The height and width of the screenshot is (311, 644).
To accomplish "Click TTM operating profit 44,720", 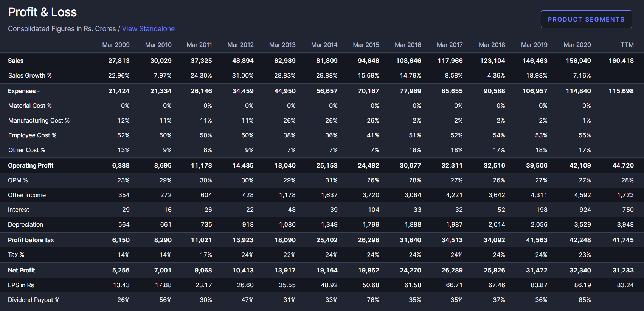I will pyautogui.click(x=623, y=166).
